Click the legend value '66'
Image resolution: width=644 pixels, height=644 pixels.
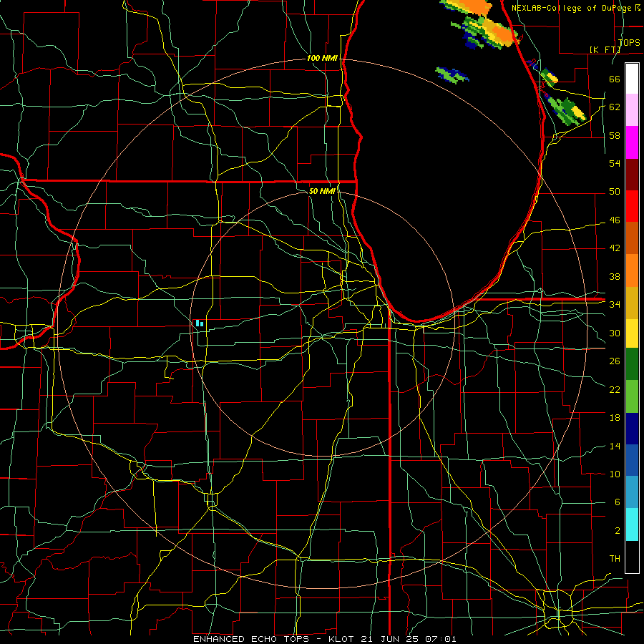coord(615,79)
